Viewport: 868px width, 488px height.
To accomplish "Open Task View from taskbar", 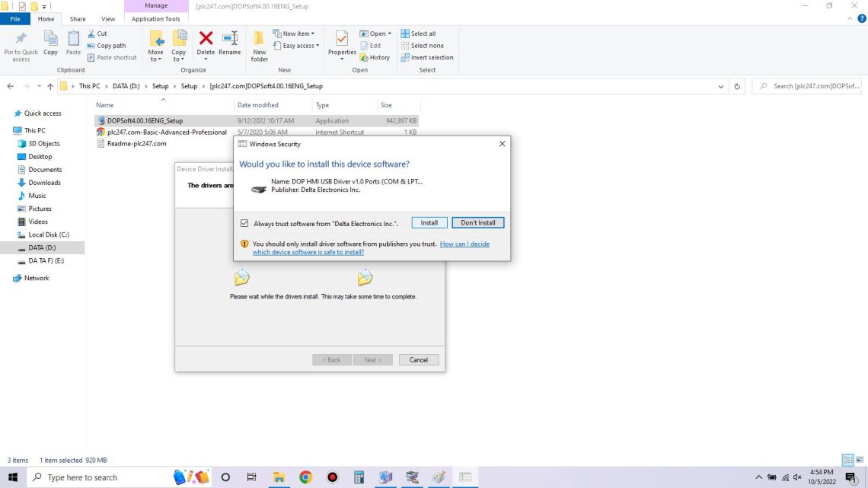I will coord(251,477).
